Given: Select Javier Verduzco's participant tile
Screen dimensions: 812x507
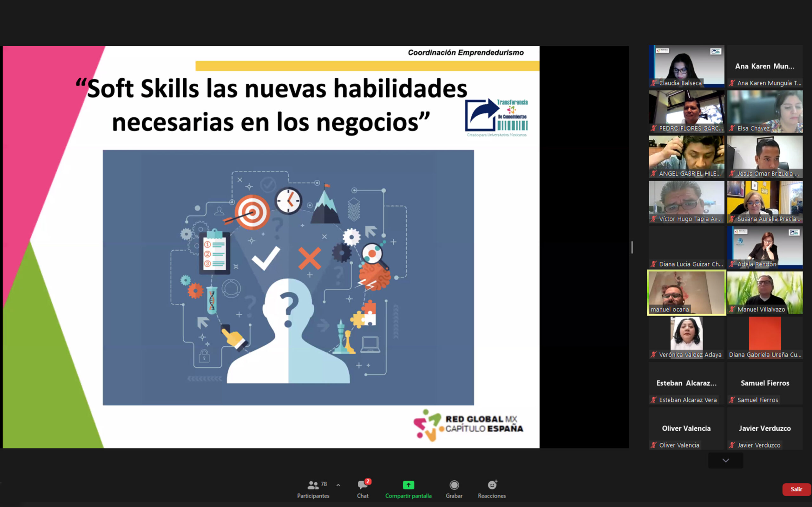Looking at the screenshot, I should tap(765, 428).
